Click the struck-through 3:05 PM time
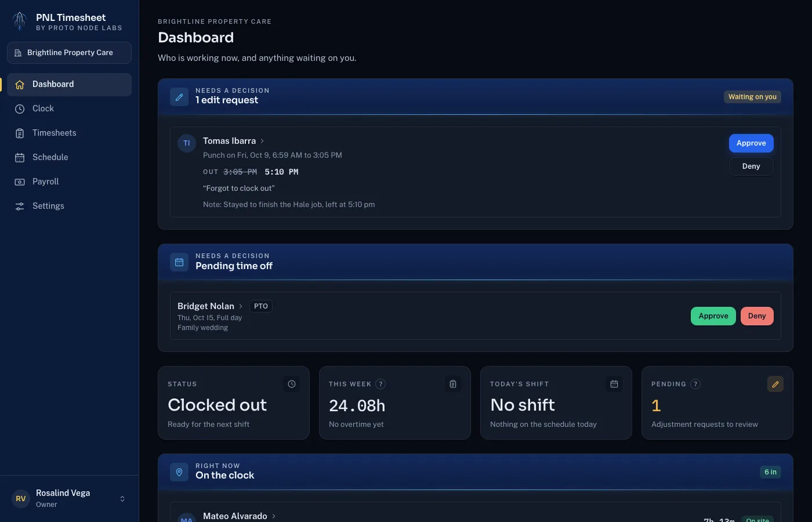The height and width of the screenshot is (522, 812). (x=240, y=172)
